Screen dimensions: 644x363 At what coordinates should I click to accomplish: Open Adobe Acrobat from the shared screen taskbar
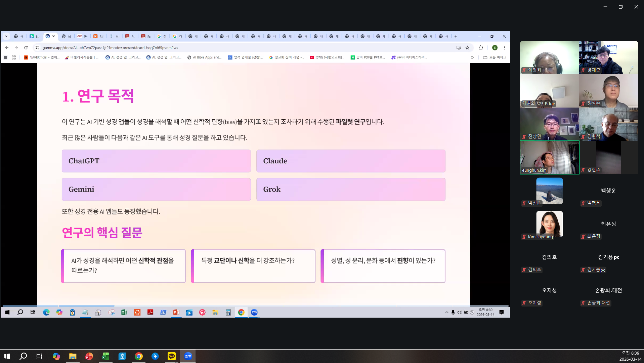tap(150, 312)
